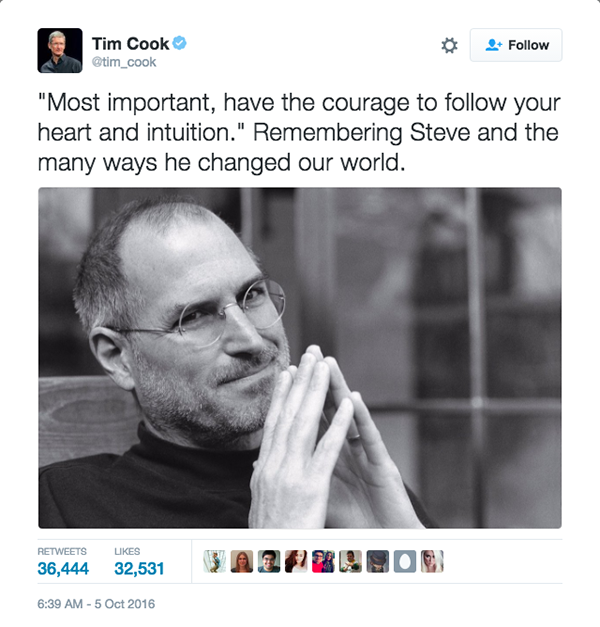Open the seventh liker avatar with the hat
Screen dimensions: 600x627
(x=378, y=561)
